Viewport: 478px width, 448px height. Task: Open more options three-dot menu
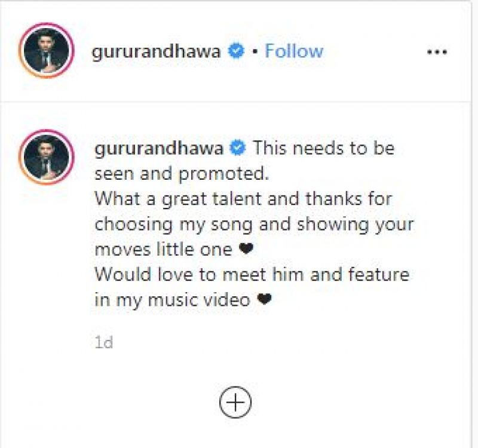(x=437, y=52)
